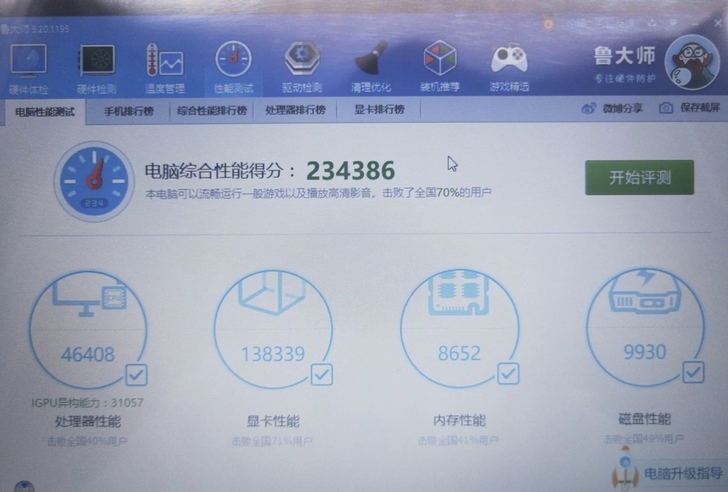Open the 温度管理 temperature management icon
Screen dimensions: 728x492
coord(165,60)
